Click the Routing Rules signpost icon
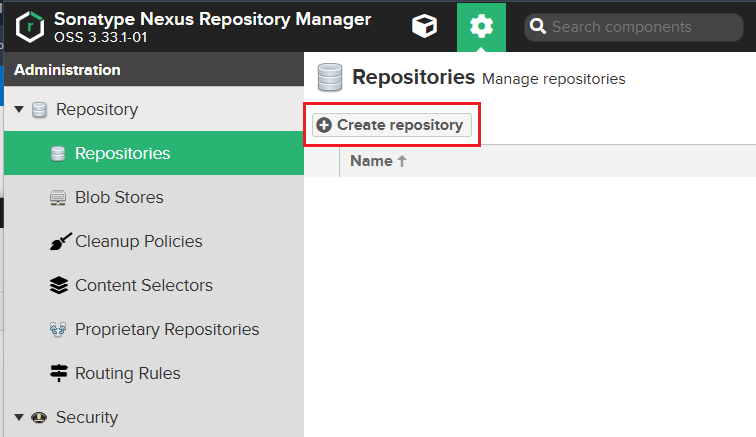756x437 pixels. pyautogui.click(x=59, y=373)
